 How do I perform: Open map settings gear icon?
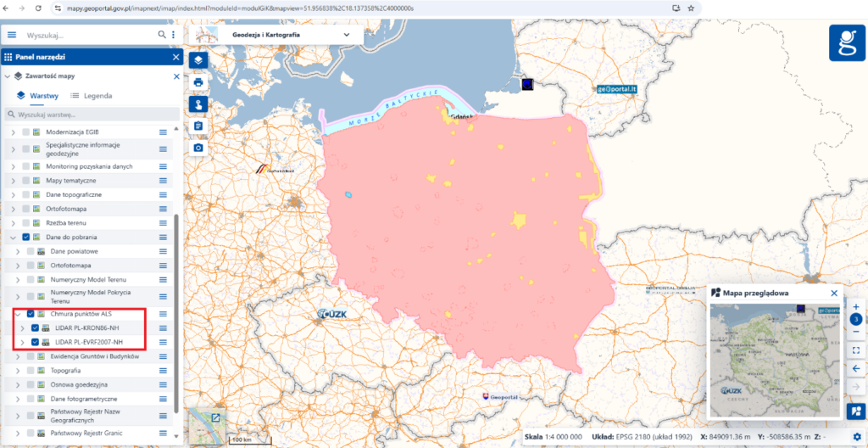(x=857, y=437)
